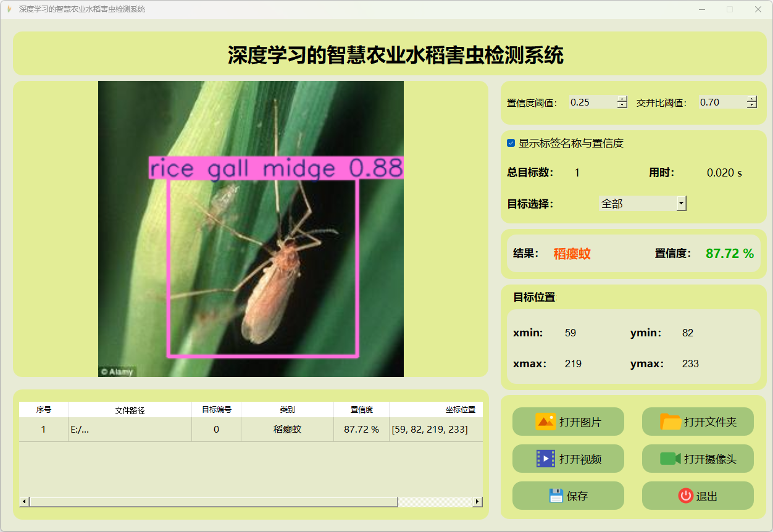This screenshot has width=773, height=532.
Task: Decrease IoU threshold with down arrow
Action: tap(751, 106)
